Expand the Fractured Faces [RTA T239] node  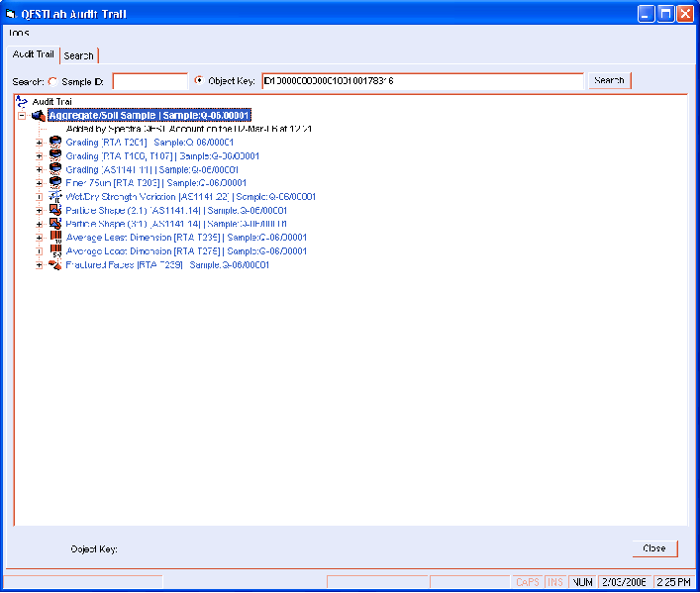click(40, 264)
